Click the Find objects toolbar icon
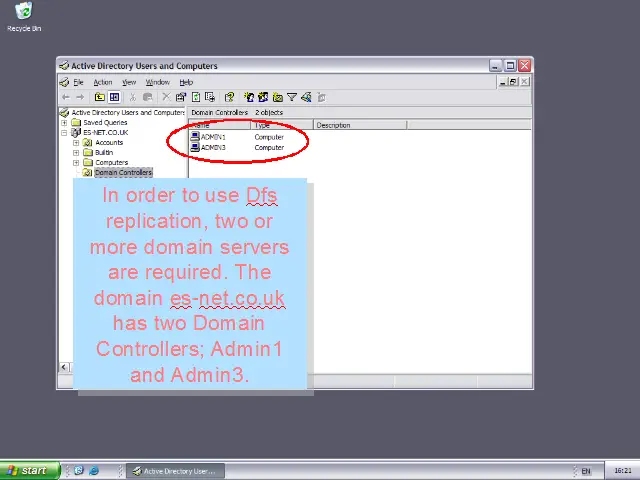 pos(306,97)
